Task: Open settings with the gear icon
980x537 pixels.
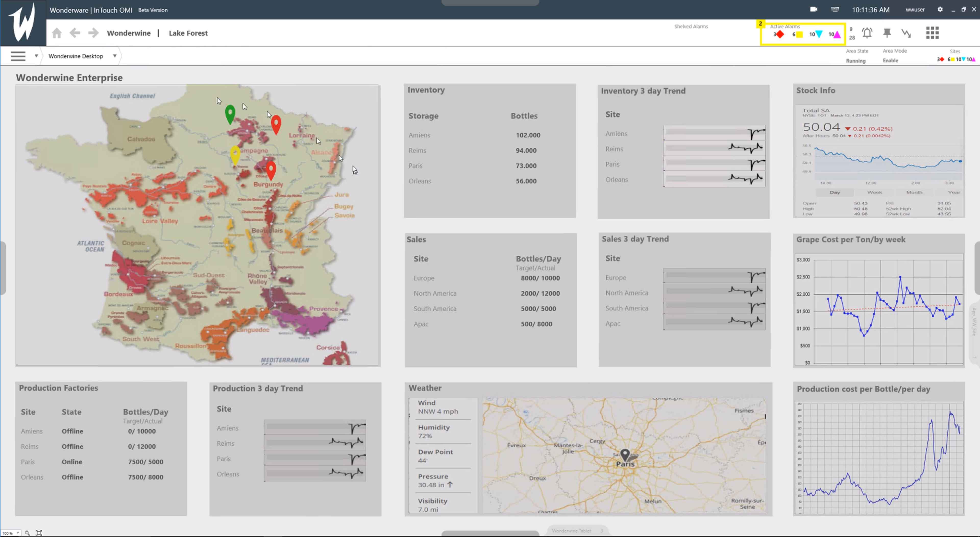Action: pos(940,9)
